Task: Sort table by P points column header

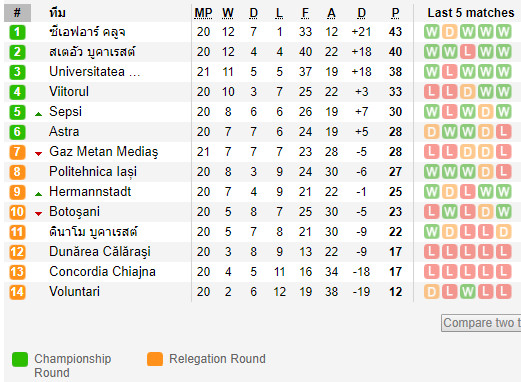Action: (x=395, y=13)
